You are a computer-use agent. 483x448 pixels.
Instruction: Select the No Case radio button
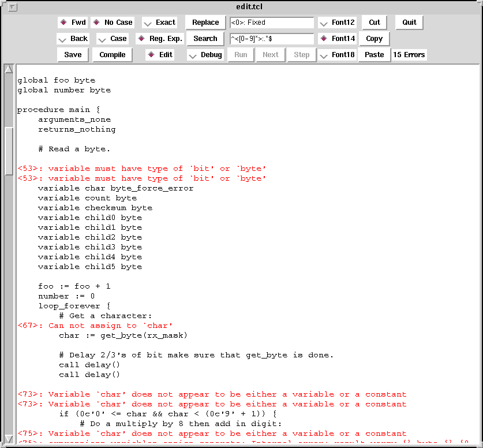click(x=113, y=23)
